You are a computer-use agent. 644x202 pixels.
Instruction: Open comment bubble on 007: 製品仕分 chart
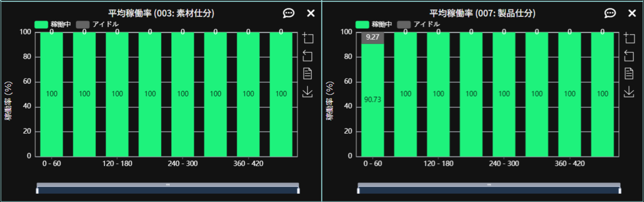(x=610, y=13)
